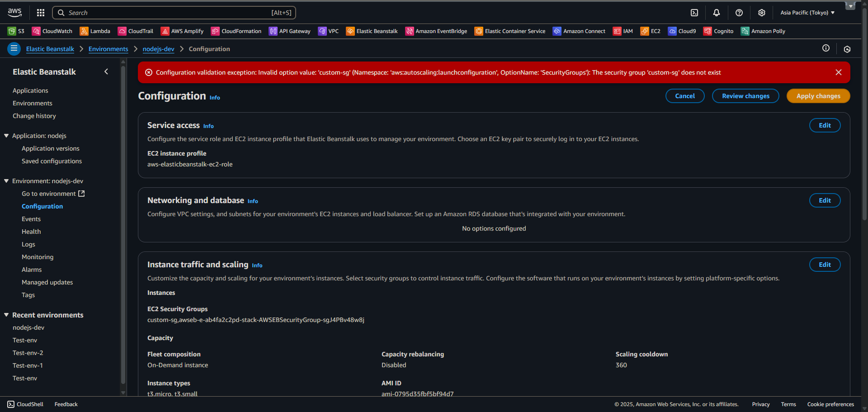
Task: Open the Cloud9 shortcut
Action: tap(682, 31)
